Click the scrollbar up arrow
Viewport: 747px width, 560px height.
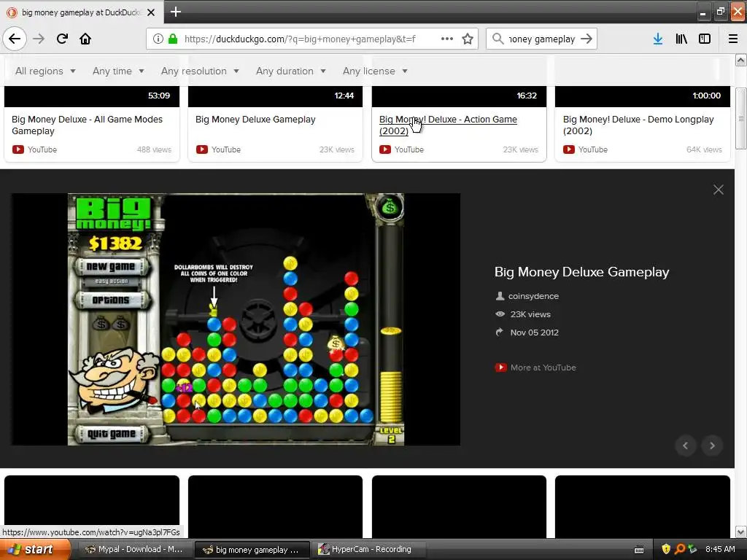741,60
